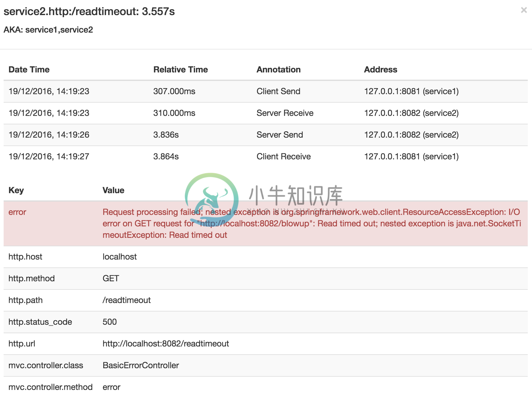532x399 pixels.
Task: Click the 'error' value of mvc.controller.method
Action: (x=111, y=387)
